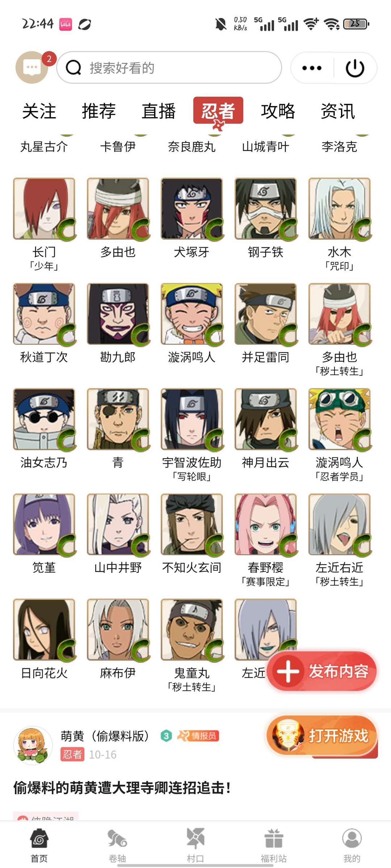Open post 偷爆料的萌黄遭大理寺卿连招追击
The width and height of the screenshot is (391, 868).
pyautogui.click(x=122, y=787)
